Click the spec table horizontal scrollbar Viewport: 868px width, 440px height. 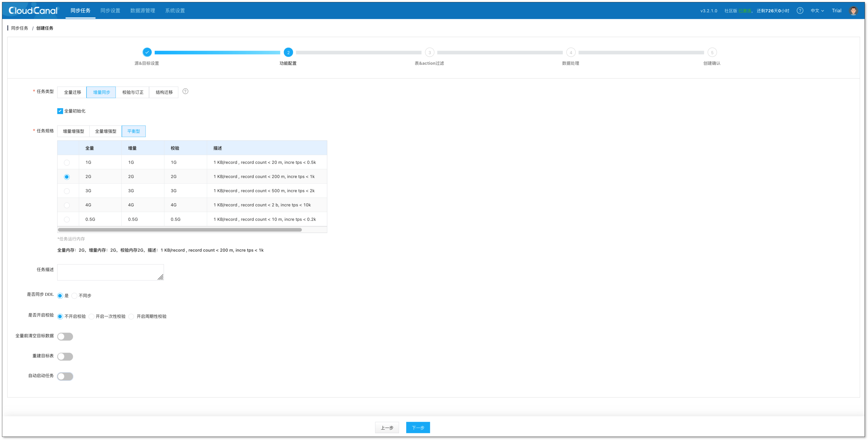coord(180,230)
